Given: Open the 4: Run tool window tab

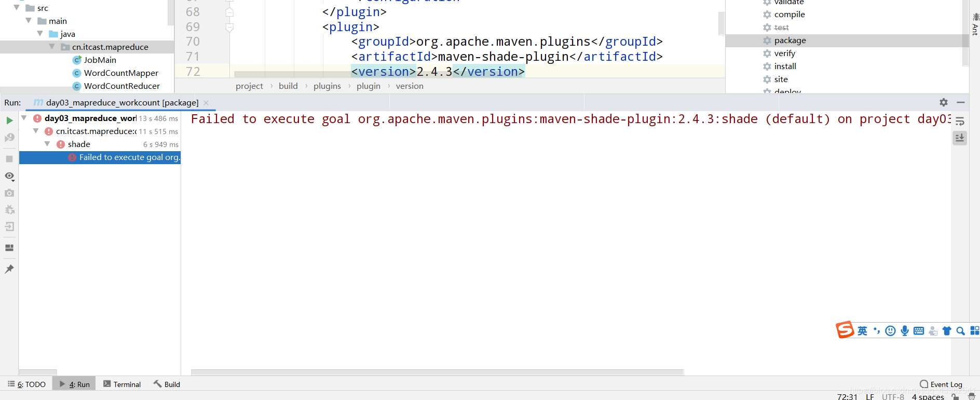Looking at the screenshot, I should point(75,384).
